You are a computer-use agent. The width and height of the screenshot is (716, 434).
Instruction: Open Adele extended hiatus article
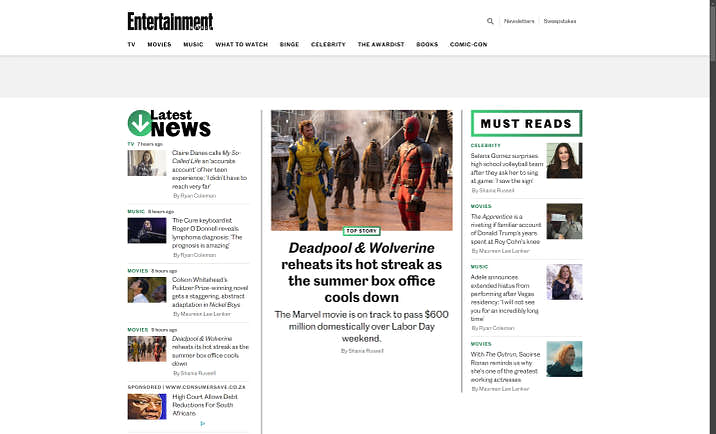[x=505, y=298]
